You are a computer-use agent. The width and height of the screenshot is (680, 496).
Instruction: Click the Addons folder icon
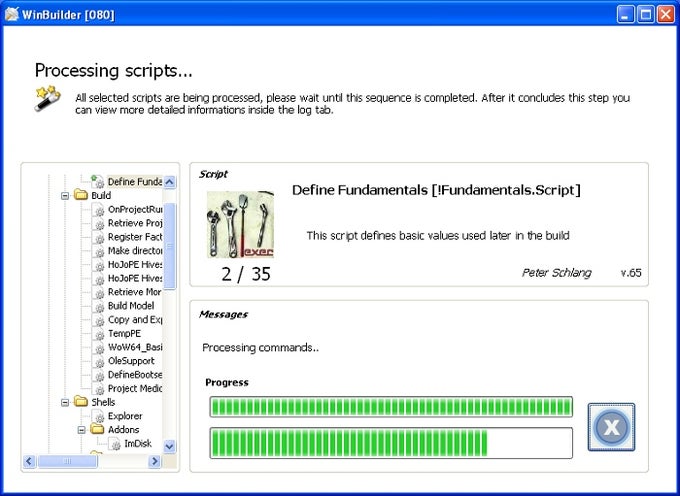pyautogui.click(x=98, y=429)
